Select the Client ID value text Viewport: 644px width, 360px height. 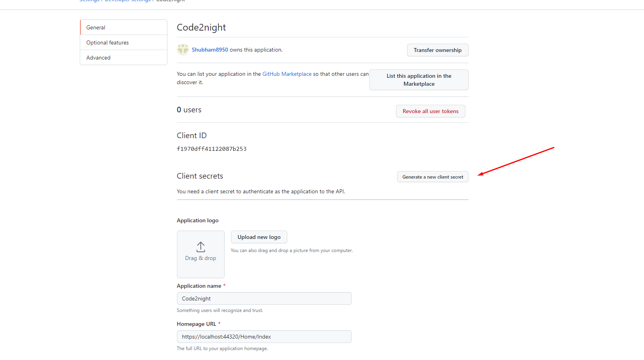pyautogui.click(x=211, y=149)
